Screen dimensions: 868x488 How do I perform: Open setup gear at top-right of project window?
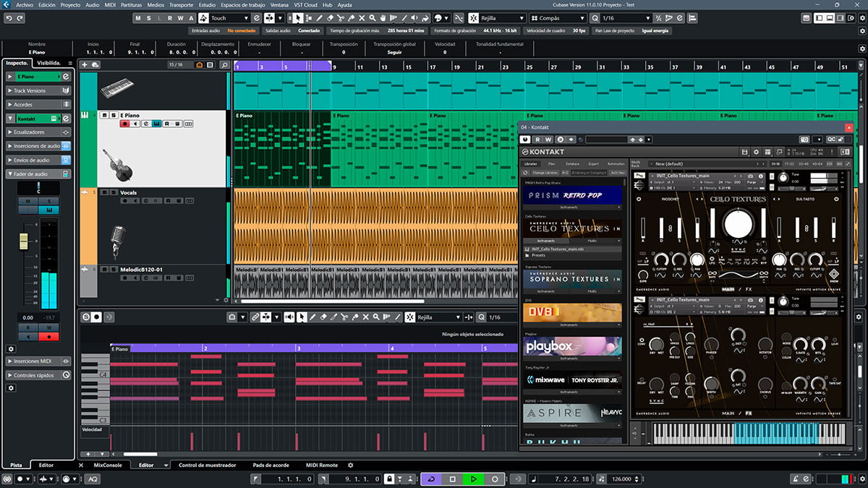tap(858, 17)
